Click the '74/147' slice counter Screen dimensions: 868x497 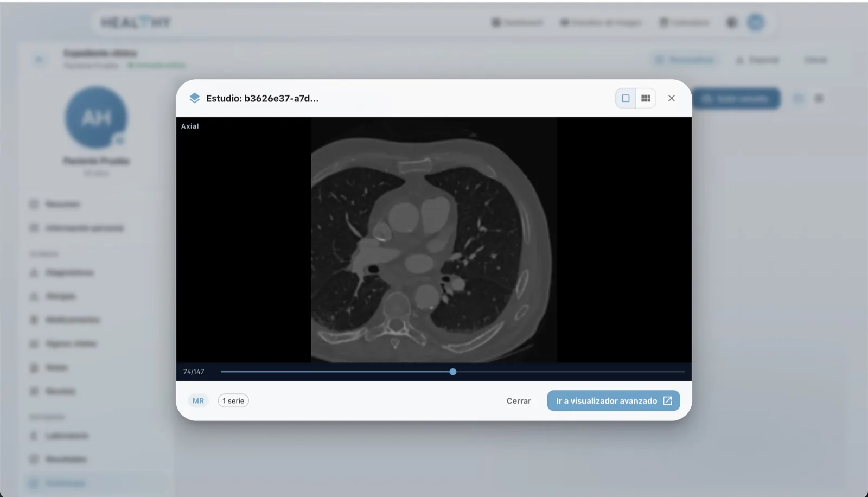point(194,372)
